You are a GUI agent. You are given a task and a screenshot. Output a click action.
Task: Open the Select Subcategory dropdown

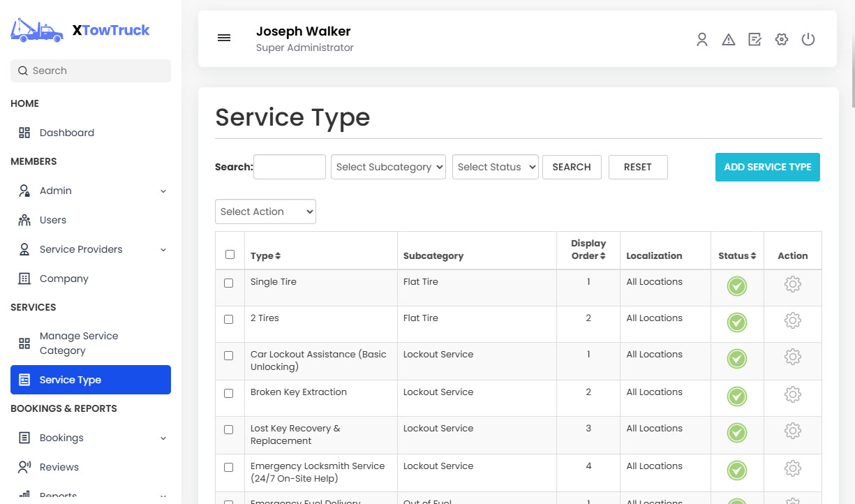coord(388,167)
